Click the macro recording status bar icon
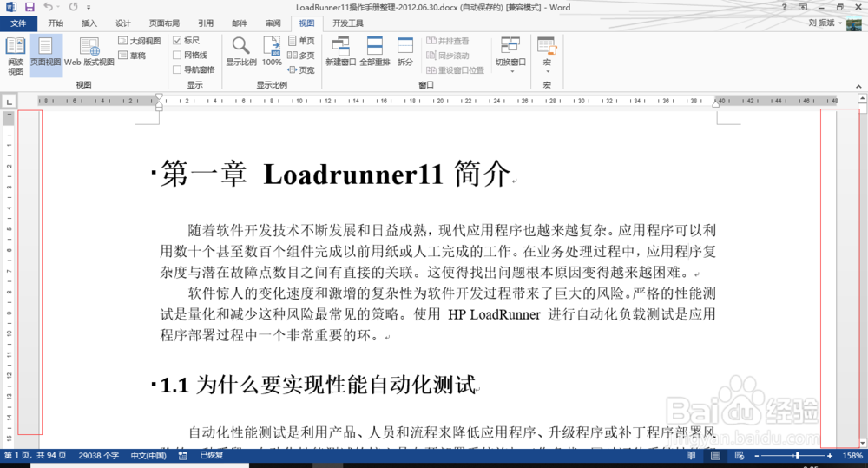The width and height of the screenshot is (868, 468). click(182, 455)
